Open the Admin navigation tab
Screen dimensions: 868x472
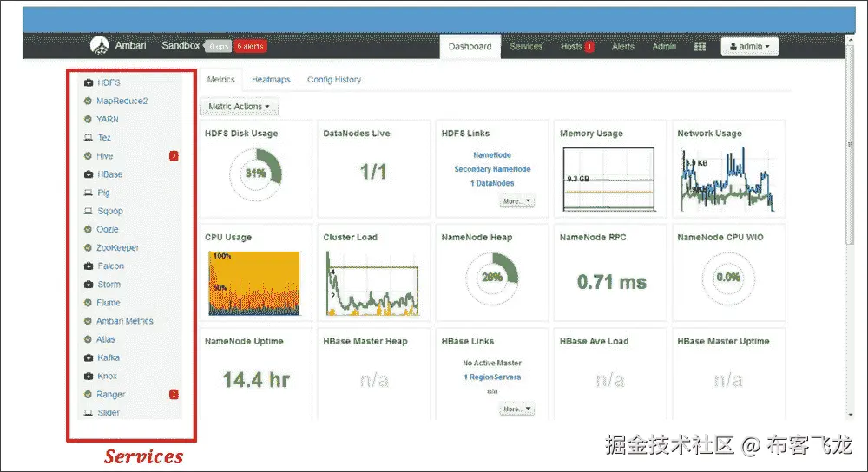tap(664, 47)
